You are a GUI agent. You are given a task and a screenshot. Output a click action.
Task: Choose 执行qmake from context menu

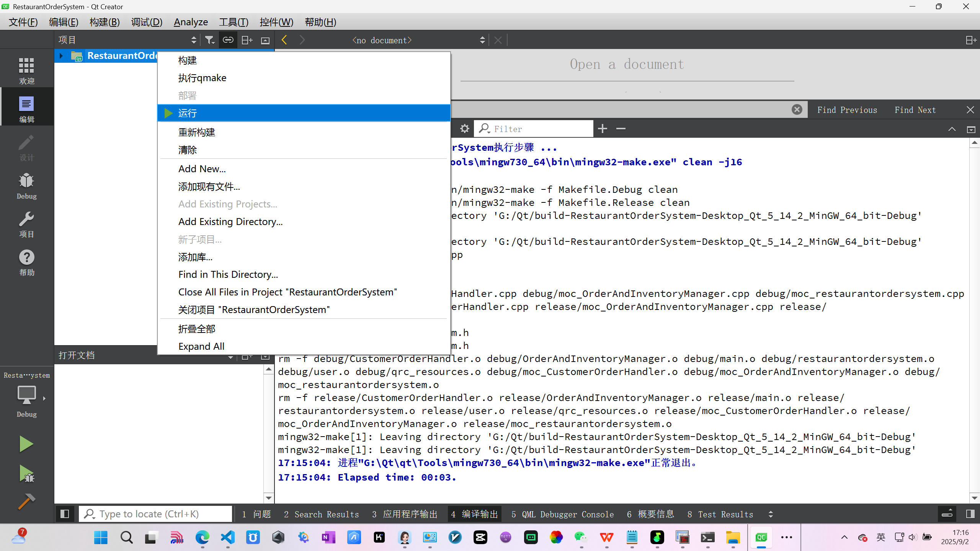tap(304, 78)
